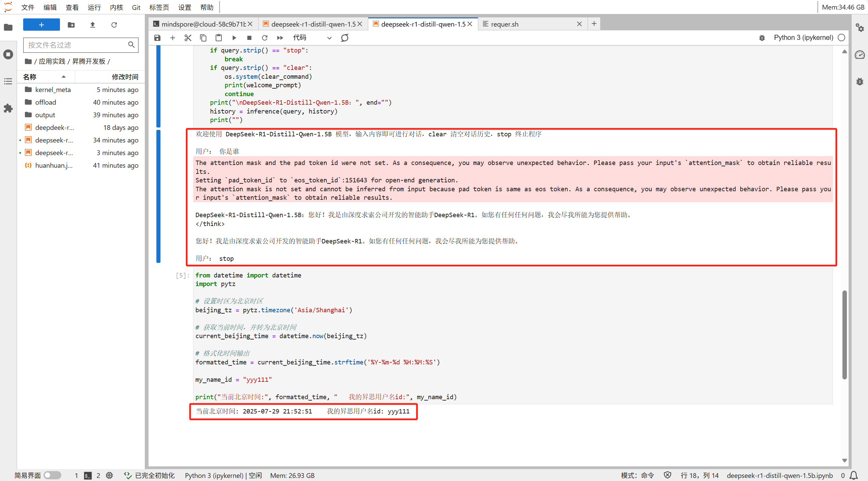The image size is (868, 481).
Task: Open the 代码 cell type dropdown
Action: pos(312,38)
